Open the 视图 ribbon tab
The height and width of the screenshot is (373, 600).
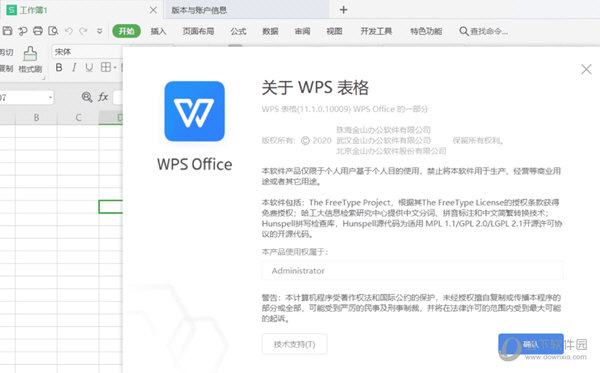[x=334, y=31]
